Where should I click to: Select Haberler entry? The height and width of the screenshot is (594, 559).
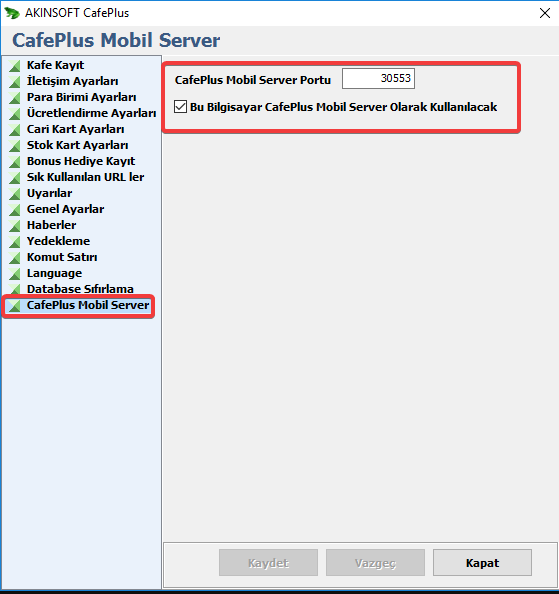point(51,225)
